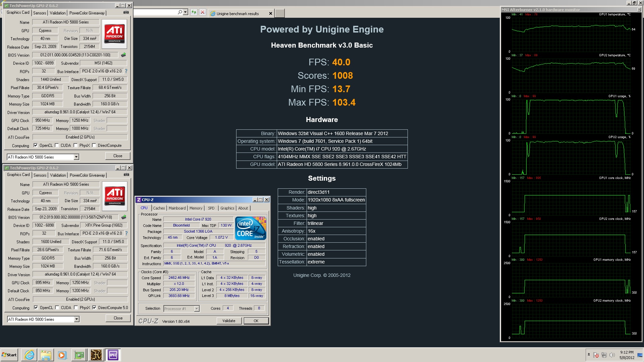Open Windows Media Player from taskbar
Screen dimensions: 644x362
click(62, 355)
